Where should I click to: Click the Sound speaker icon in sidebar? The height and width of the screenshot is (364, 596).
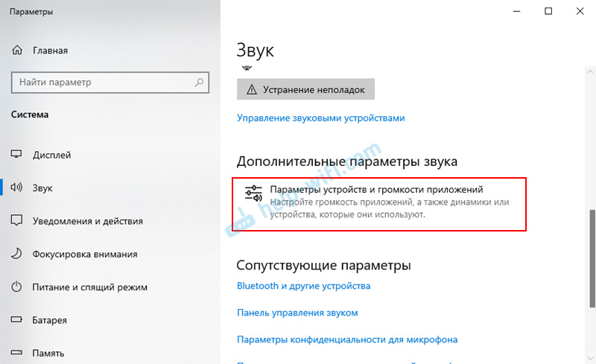click(x=16, y=188)
